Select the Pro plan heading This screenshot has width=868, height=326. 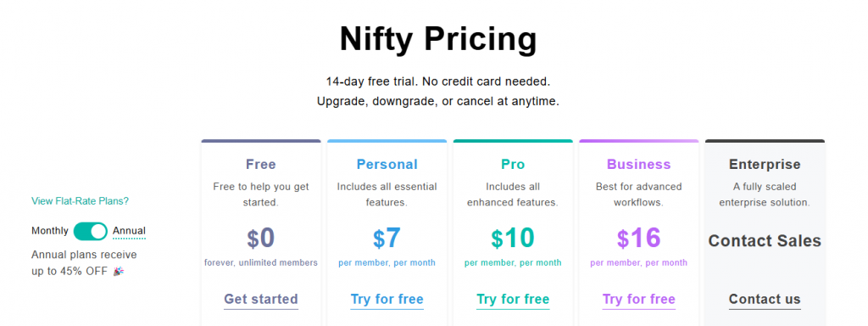pos(513,165)
